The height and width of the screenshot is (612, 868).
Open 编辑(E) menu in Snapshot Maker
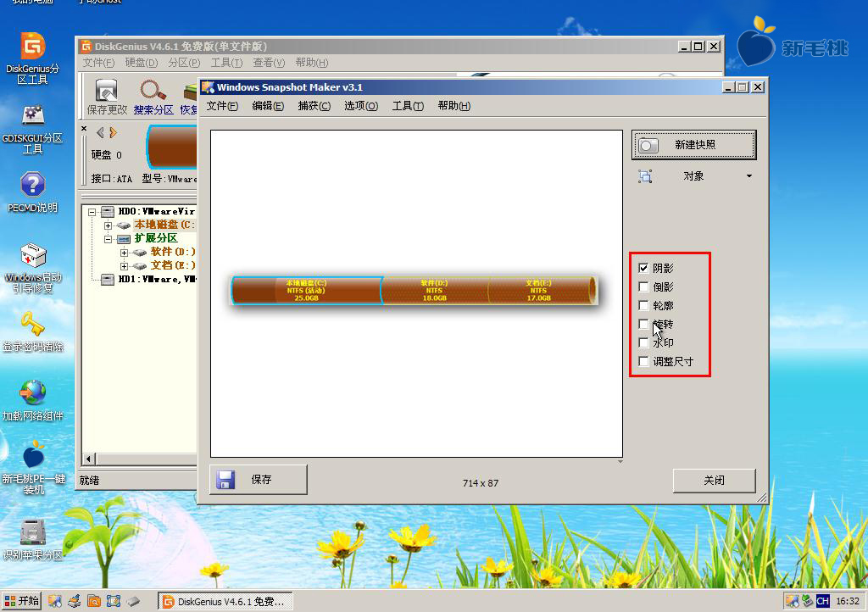[x=268, y=106]
